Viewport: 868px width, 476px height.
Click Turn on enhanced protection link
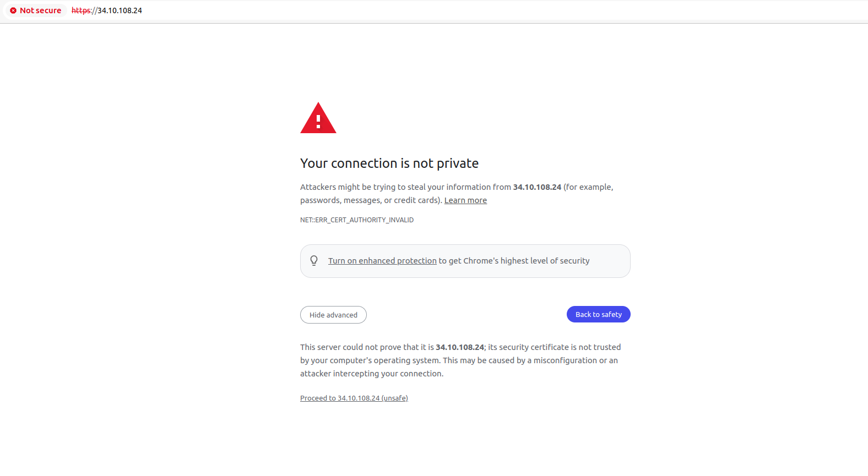click(x=382, y=261)
